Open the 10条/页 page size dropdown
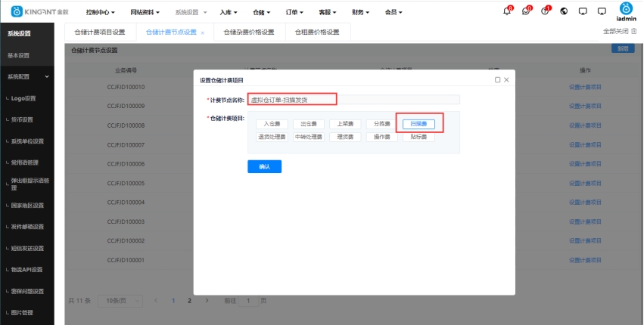644x325 pixels. 120,301
